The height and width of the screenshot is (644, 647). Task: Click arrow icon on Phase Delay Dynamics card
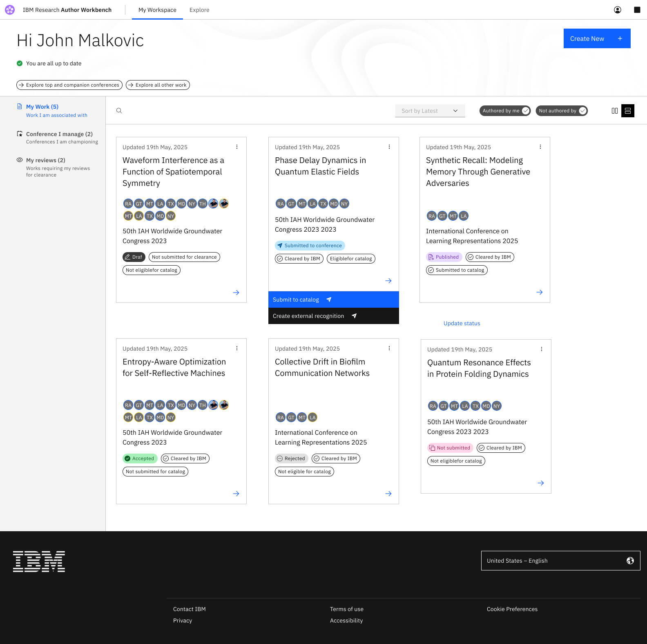coord(388,281)
